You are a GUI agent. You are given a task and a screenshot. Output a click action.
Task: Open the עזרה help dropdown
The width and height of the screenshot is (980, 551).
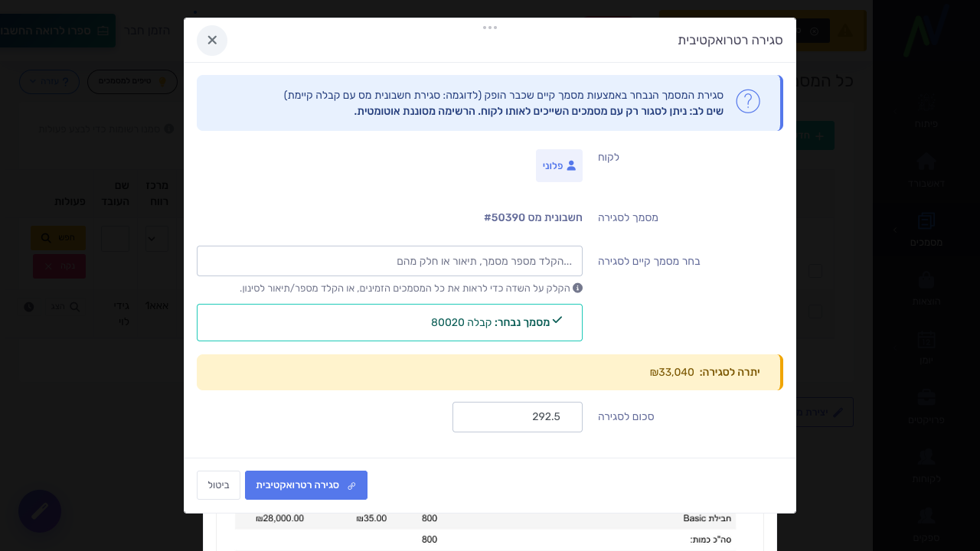[49, 81]
